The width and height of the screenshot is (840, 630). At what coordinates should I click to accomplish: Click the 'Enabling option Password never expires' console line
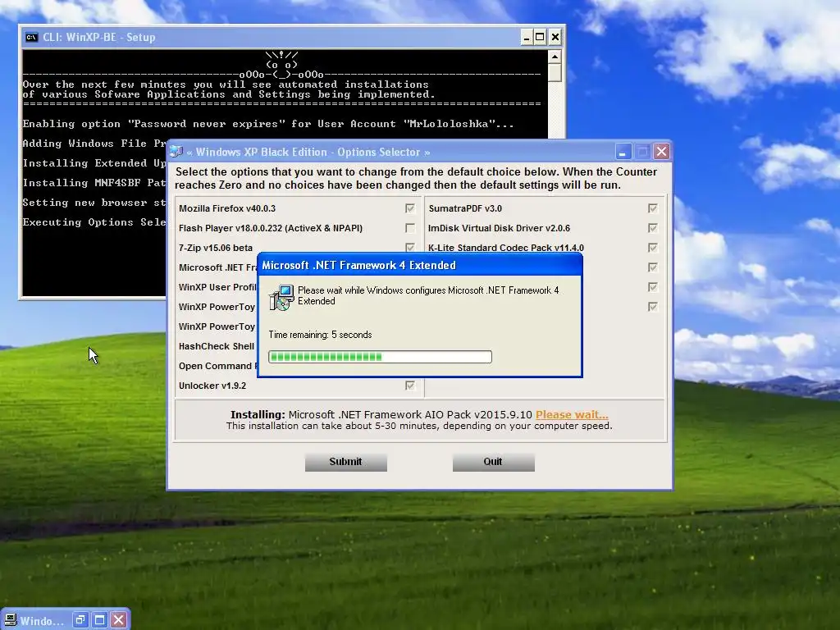(x=268, y=124)
